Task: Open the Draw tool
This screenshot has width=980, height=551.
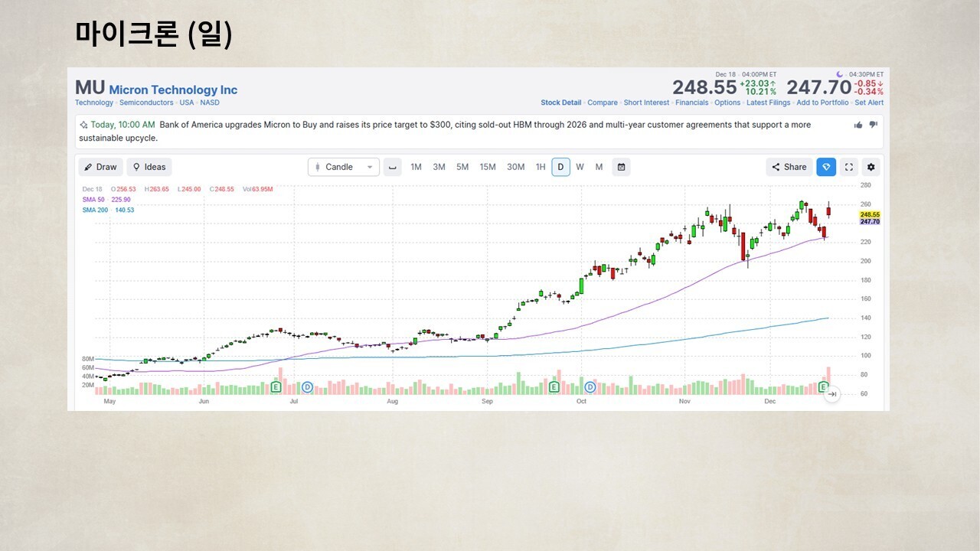Action: pos(100,167)
